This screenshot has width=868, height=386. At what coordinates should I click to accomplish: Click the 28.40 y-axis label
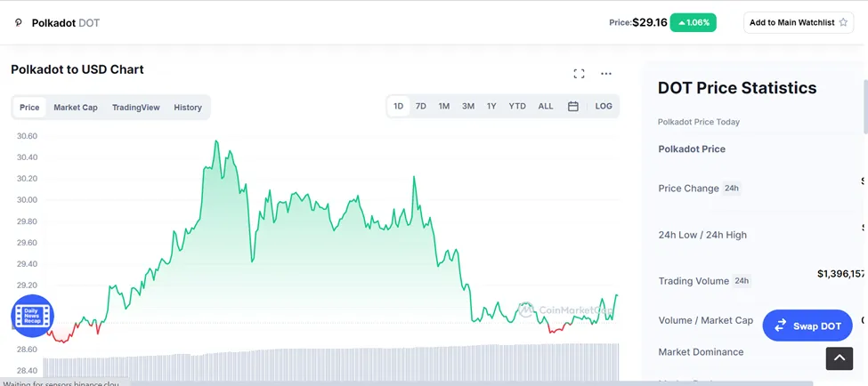coord(27,371)
